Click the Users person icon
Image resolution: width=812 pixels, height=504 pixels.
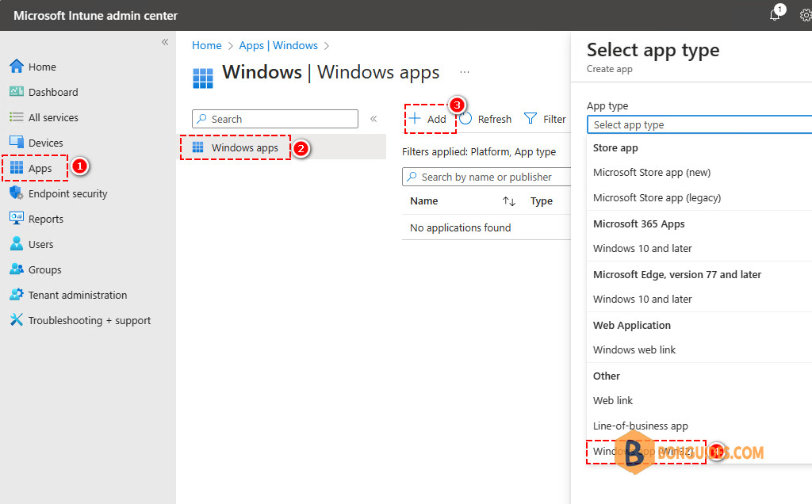[17, 243]
